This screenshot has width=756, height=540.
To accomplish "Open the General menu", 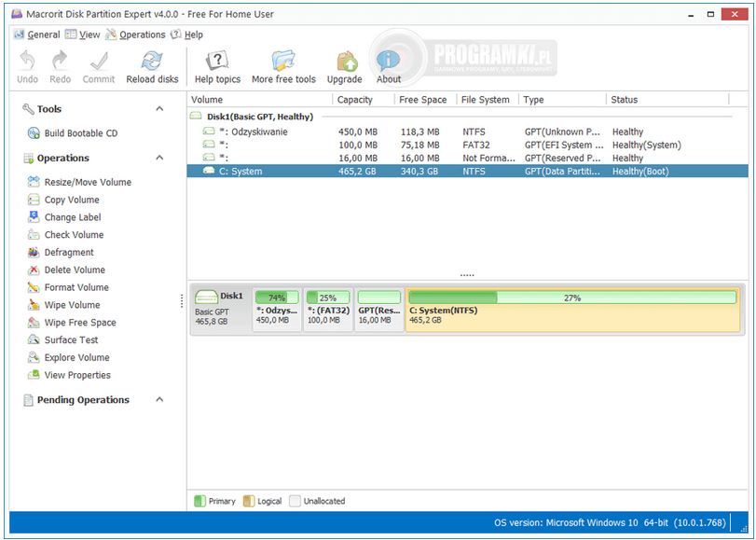I will click(37, 35).
